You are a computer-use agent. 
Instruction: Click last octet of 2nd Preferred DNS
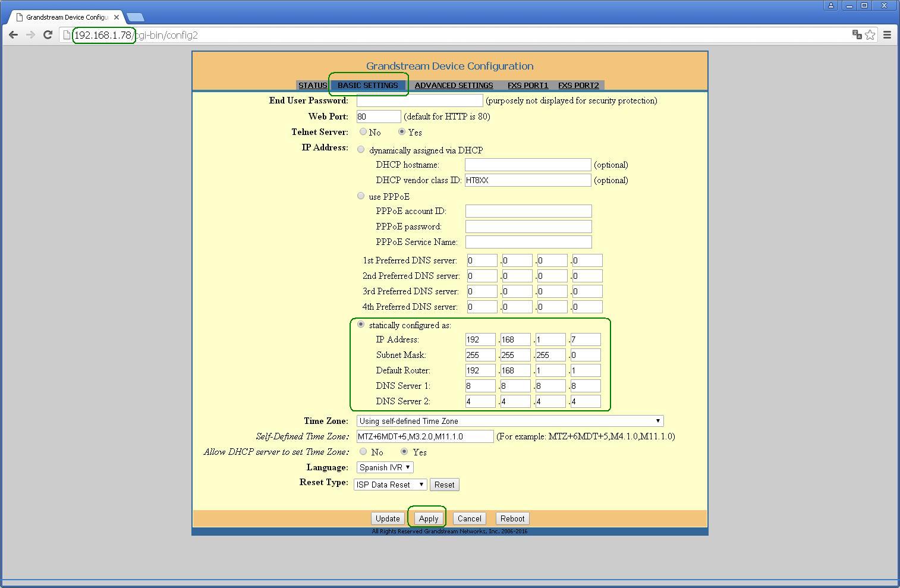tap(587, 276)
